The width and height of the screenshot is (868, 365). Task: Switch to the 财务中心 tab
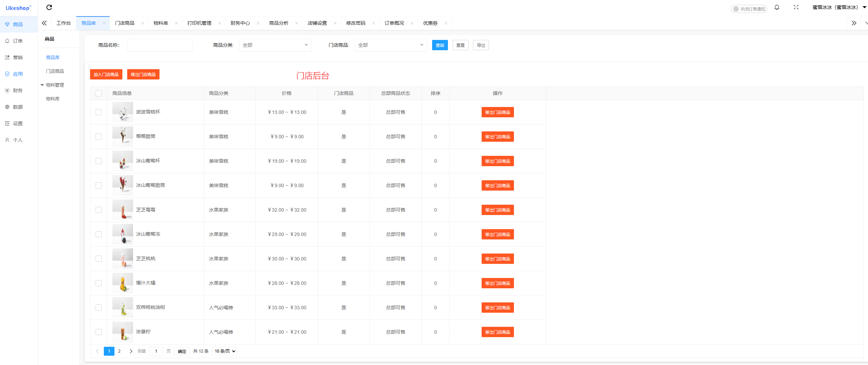pyautogui.click(x=240, y=23)
